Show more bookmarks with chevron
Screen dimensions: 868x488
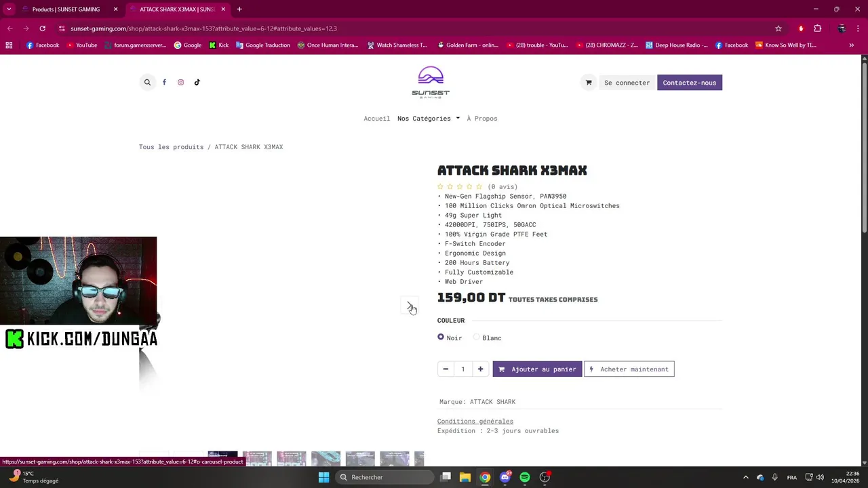(852, 45)
